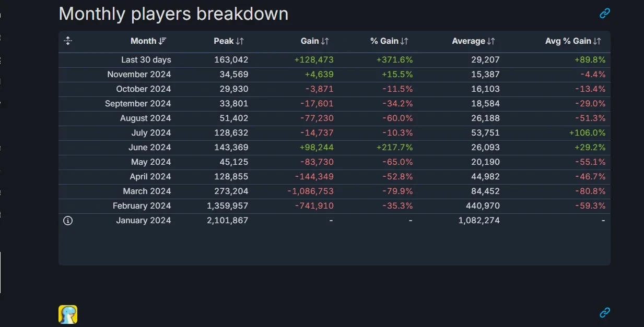Screen dimensions: 644x327
Task: Click the link icon at bottom right
Action: [x=604, y=313]
